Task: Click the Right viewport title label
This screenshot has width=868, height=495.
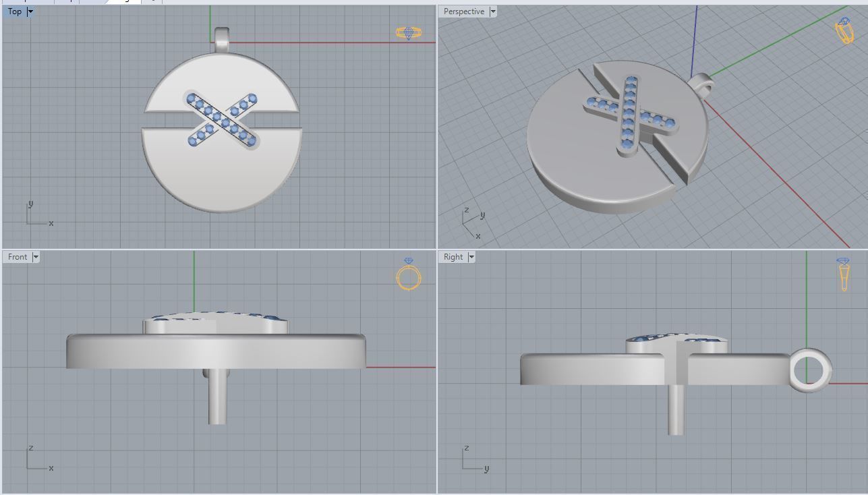Action: click(x=453, y=257)
